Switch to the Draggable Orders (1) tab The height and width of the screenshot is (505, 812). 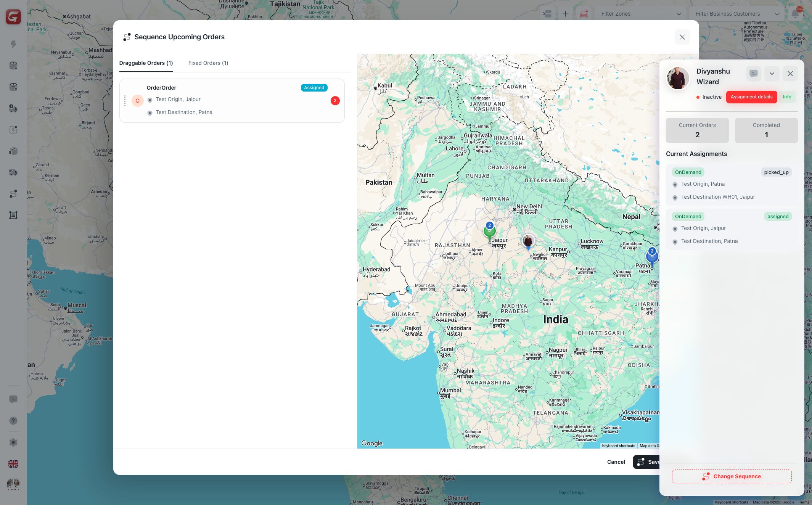tap(146, 63)
